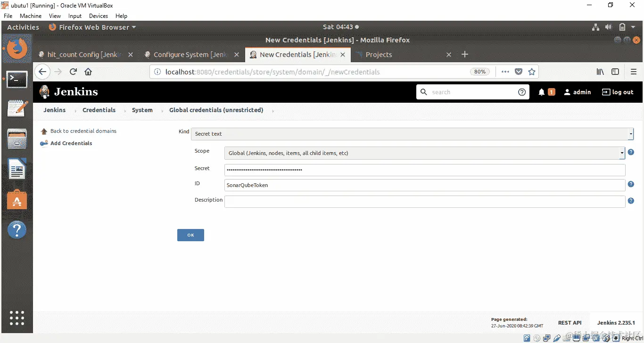Go back with the browser back arrow

(x=42, y=72)
